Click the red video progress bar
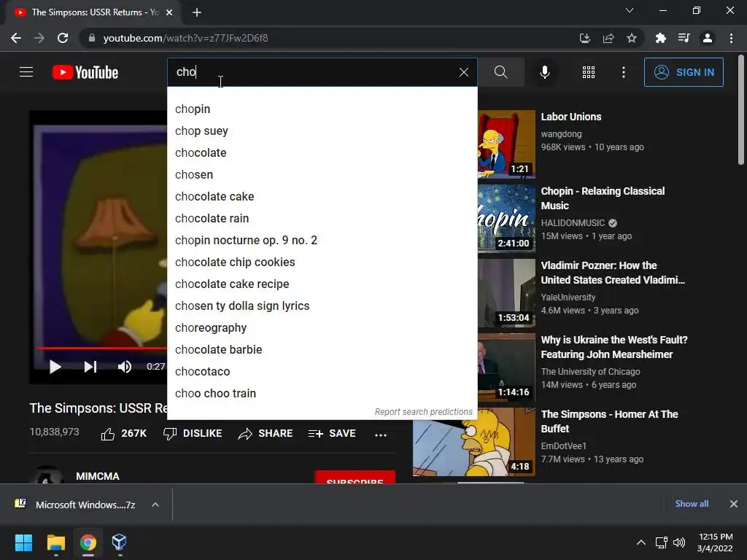 click(102, 348)
